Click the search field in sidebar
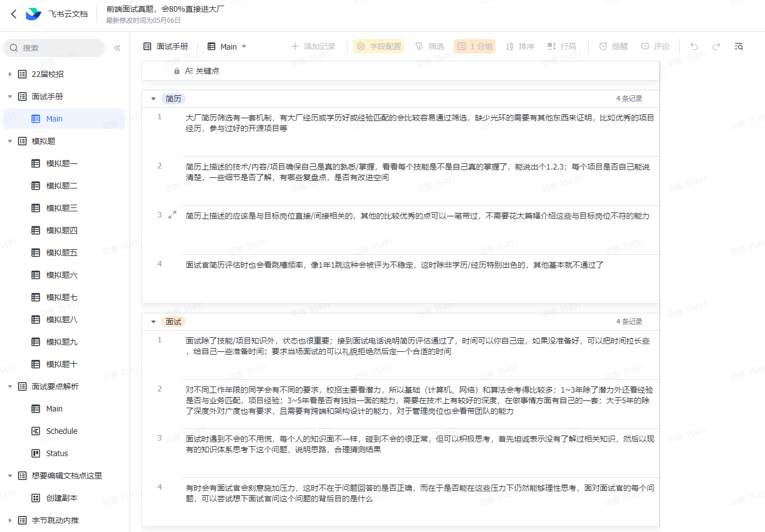The image size is (765, 532). (54, 48)
